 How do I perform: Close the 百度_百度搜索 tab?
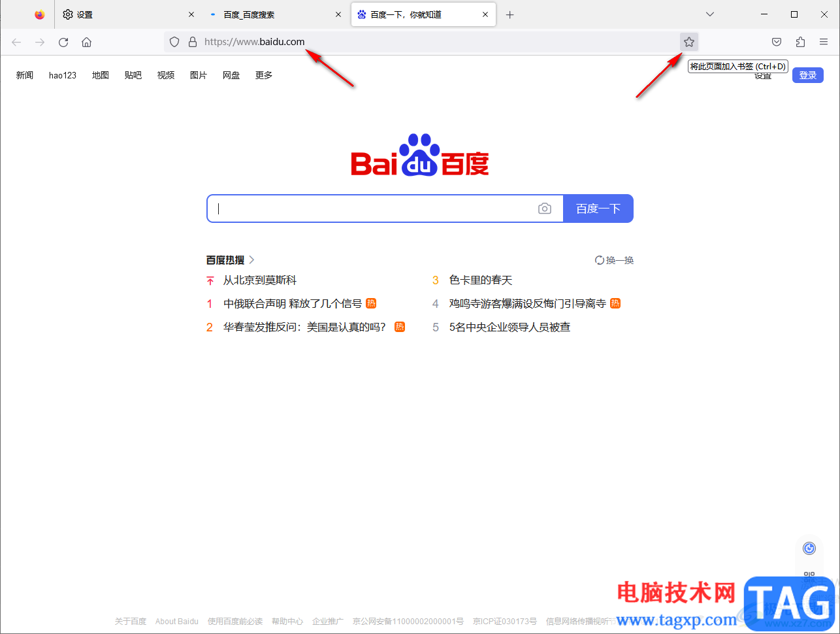pyautogui.click(x=338, y=14)
